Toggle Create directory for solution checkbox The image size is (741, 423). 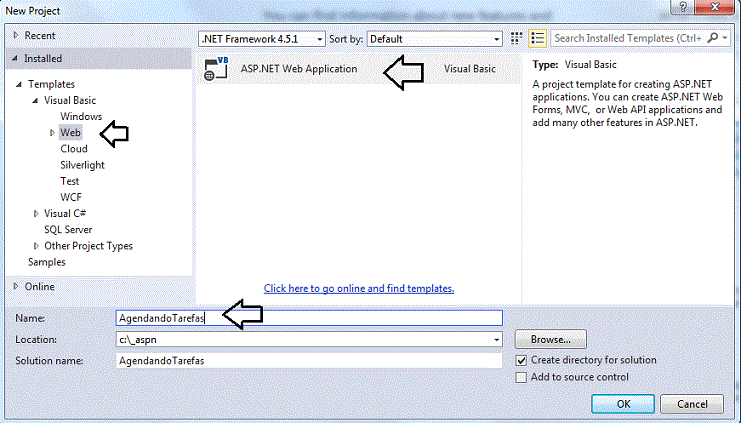(521, 361)
